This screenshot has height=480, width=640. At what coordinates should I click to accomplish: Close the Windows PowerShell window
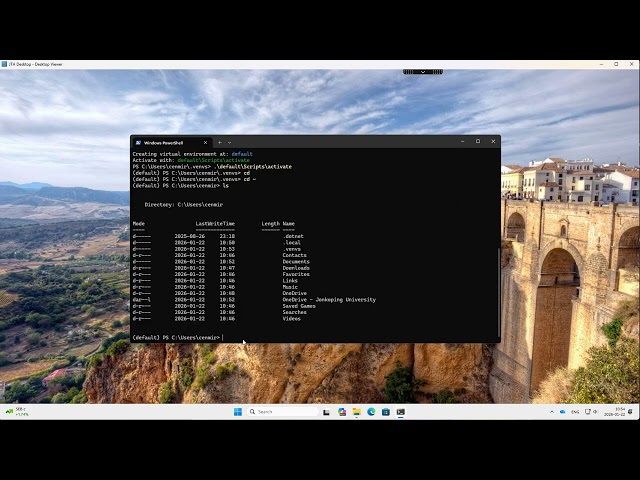(493, 142)
